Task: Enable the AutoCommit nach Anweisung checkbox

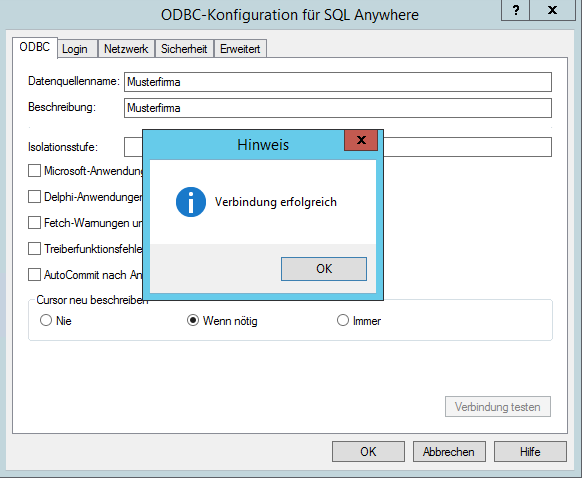Action: 35,275
